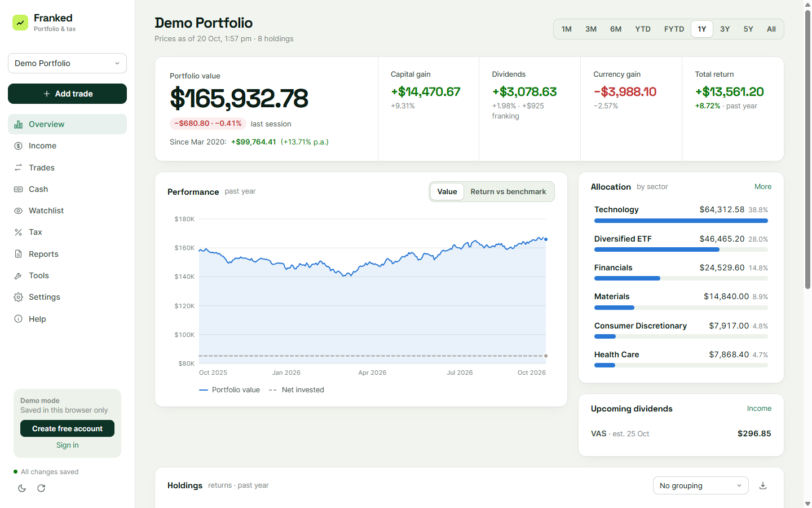
Task: Click the net invested line endpoint
Action: click(546, 356)
